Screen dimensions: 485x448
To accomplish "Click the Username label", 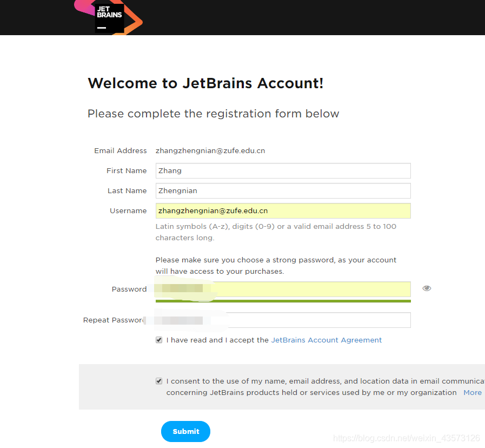I will 128,211.
